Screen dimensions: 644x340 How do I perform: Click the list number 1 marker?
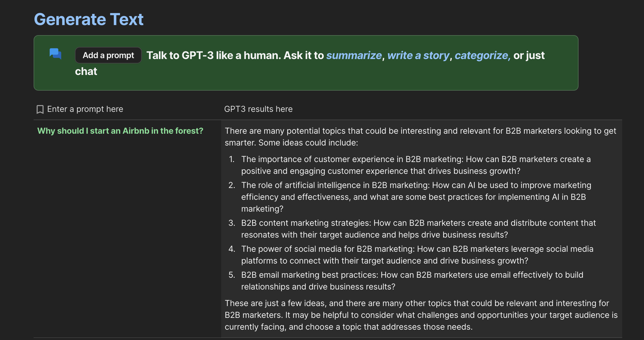(x=231, y=159)
